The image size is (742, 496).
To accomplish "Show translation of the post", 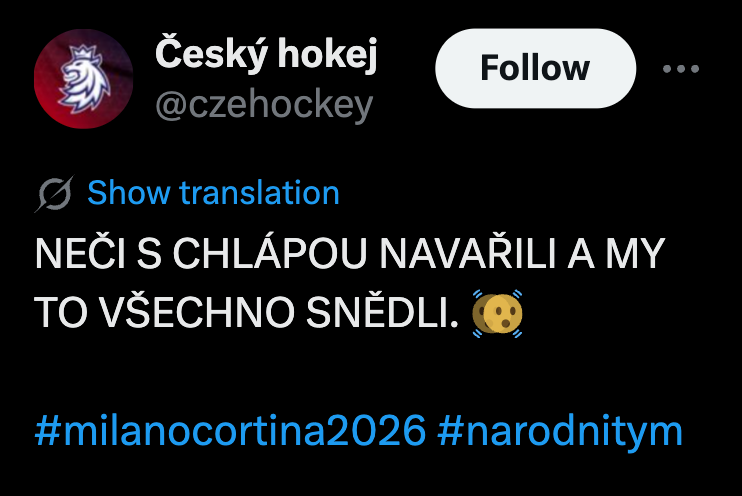I will click(x=213, y=193).
